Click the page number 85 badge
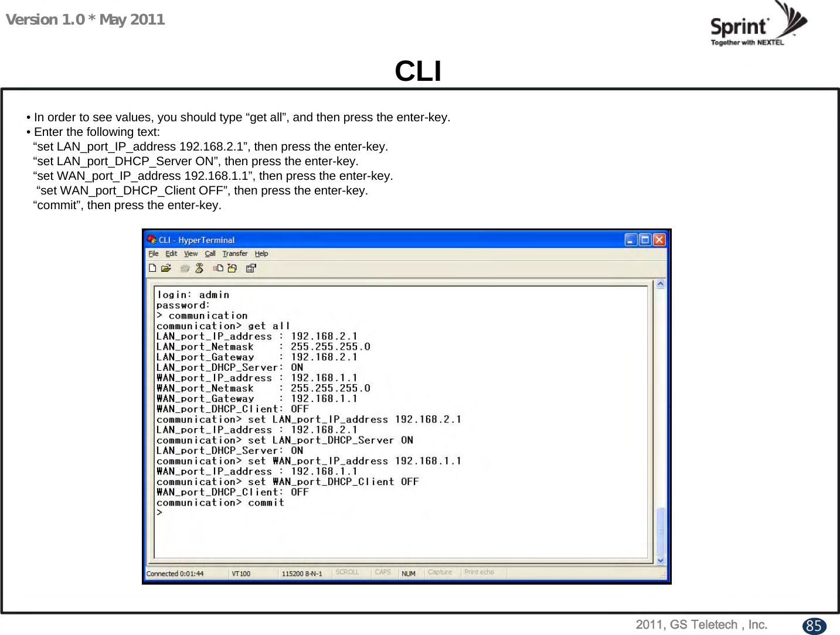This screenshot has width=840, height=635. click(814, 626)
